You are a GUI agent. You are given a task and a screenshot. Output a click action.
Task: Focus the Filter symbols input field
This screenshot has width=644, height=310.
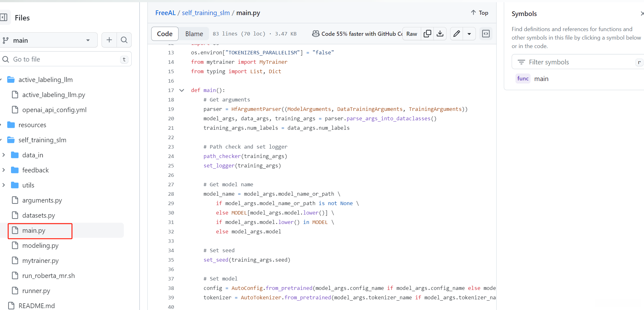click(x=578, y=62)
